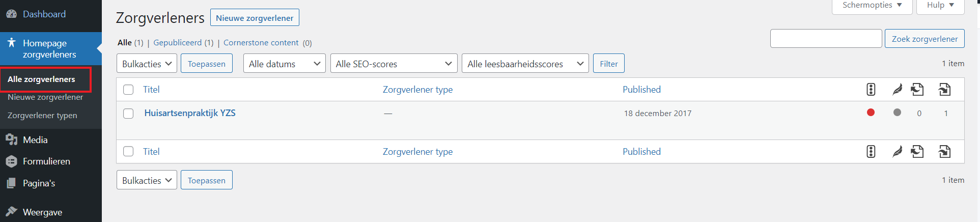Viewport: 980px width, 222px height.
Task: Open the Dashboard gauge icon
Action: pyautogui.click(x=11, y=14)
